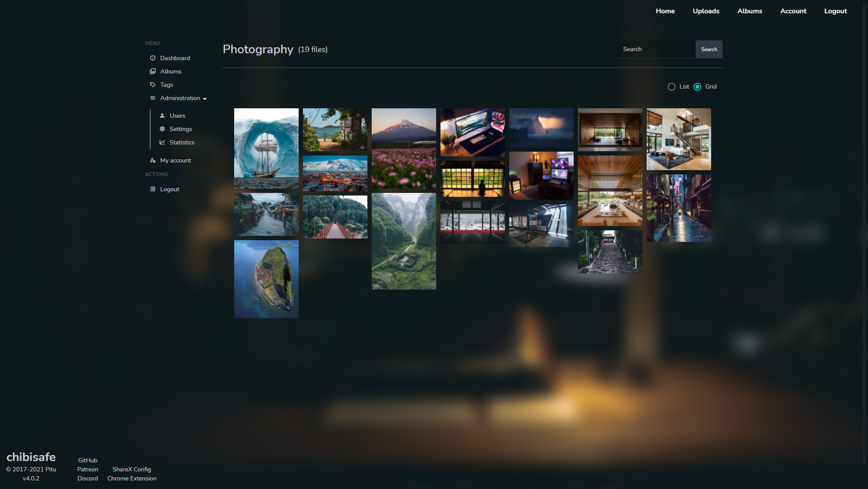Click the sidebar Logout icon

[153, 189]
